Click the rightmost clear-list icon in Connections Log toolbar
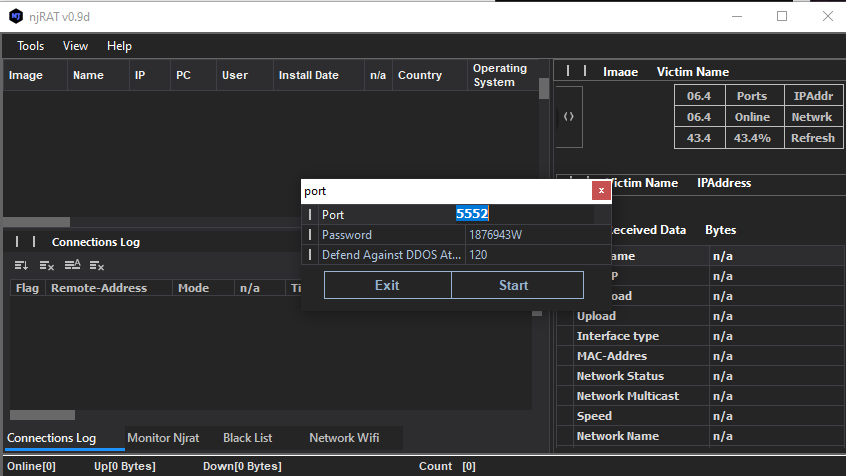Screen dimensions: 846x476 click(x=97, y=265)
